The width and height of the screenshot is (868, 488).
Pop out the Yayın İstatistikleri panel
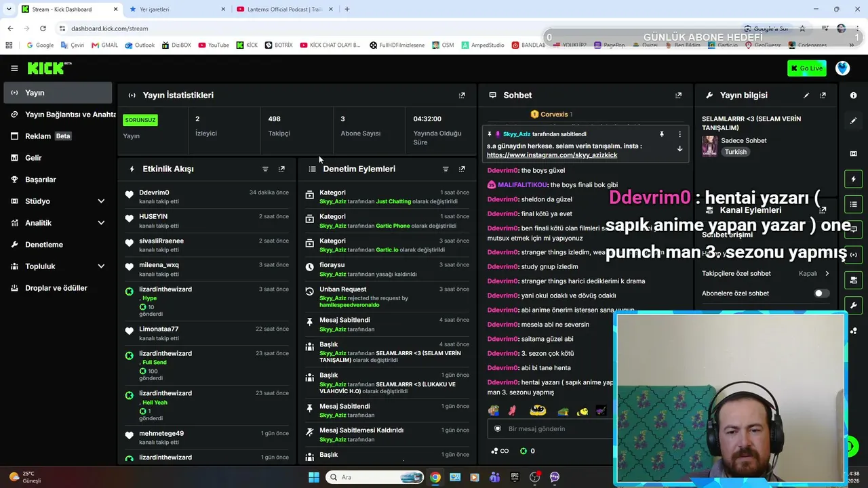pos(462,96)
